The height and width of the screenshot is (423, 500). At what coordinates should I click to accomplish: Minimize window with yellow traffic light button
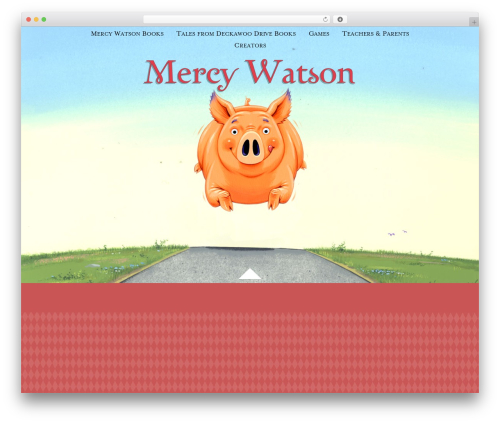pos(36,19)
